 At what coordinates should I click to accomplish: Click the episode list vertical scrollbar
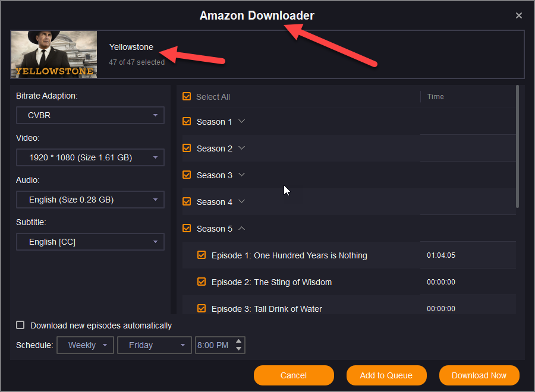(517, 147)
